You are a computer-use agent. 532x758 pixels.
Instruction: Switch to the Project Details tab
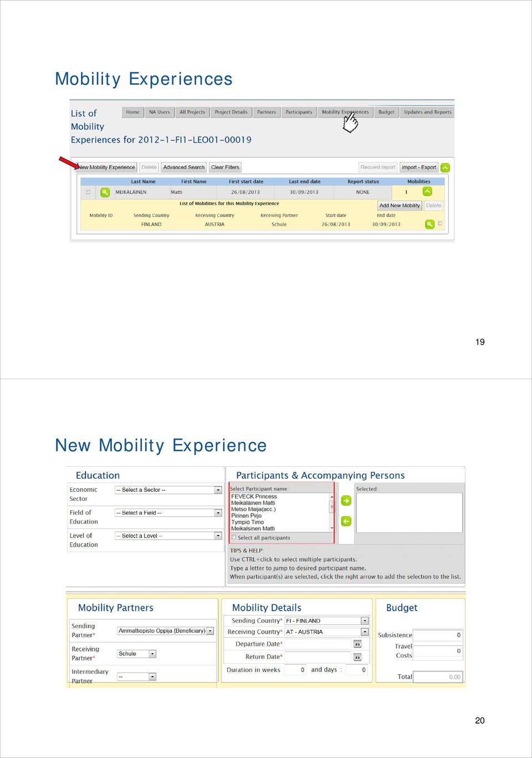pyautogui.click(x=231, y=112)
